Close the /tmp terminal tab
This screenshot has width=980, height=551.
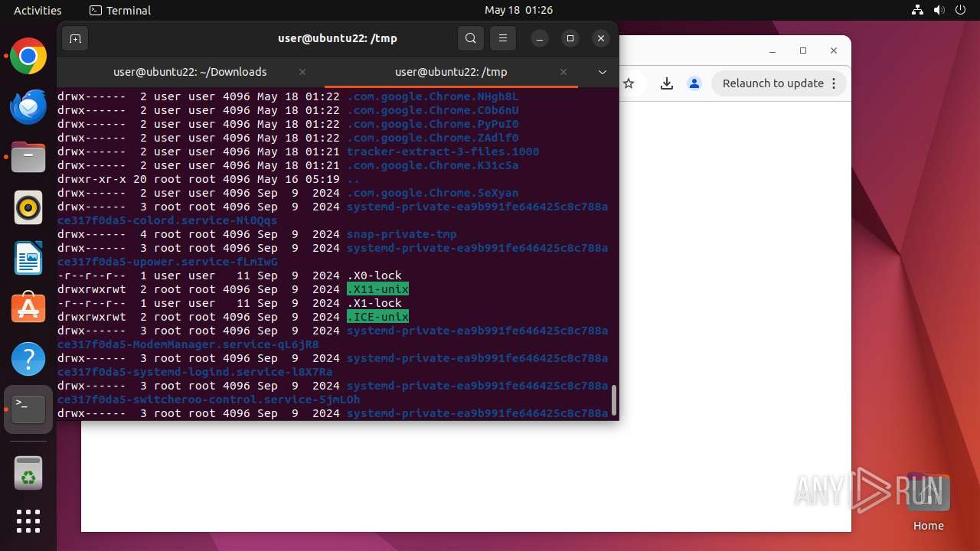coord(563,72)
